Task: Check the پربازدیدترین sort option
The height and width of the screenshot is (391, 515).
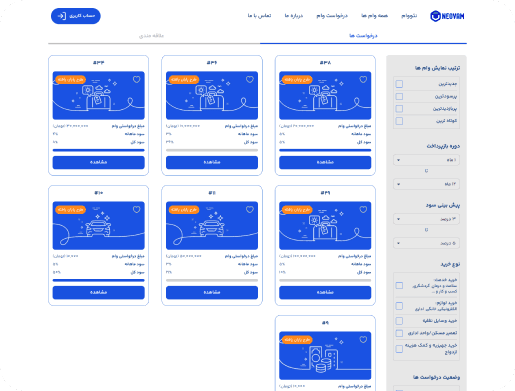Action: (399, 109)
